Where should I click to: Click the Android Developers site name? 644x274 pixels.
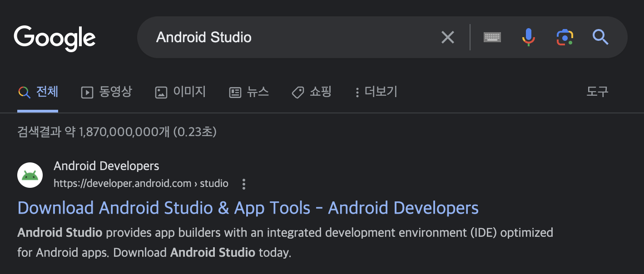pyautogui.click(x=106, y=166)
